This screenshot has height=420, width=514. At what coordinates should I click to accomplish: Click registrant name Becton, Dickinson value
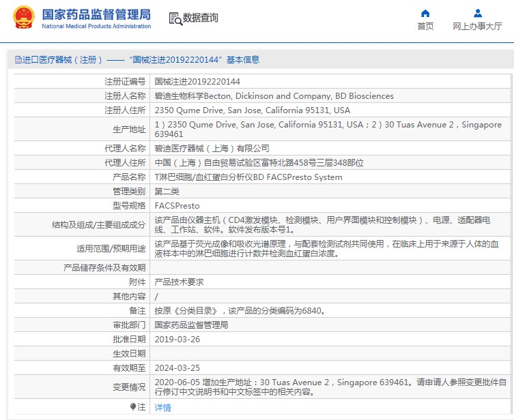(274, 96)
